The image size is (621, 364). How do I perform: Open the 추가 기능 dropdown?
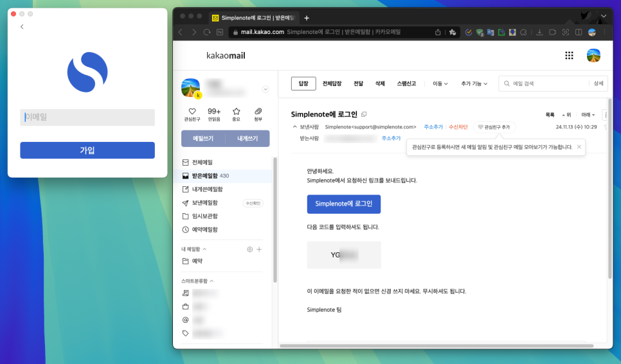tap(474, 83)
